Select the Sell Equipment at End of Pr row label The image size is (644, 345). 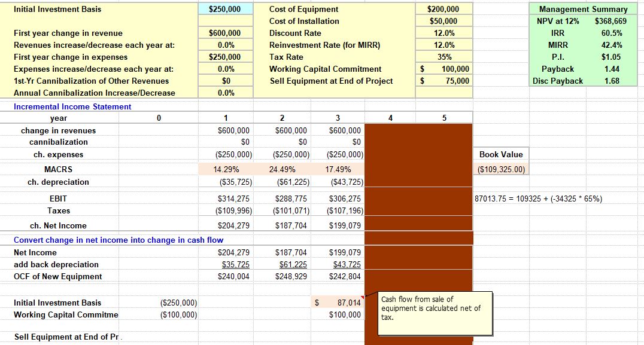[66, 337]
